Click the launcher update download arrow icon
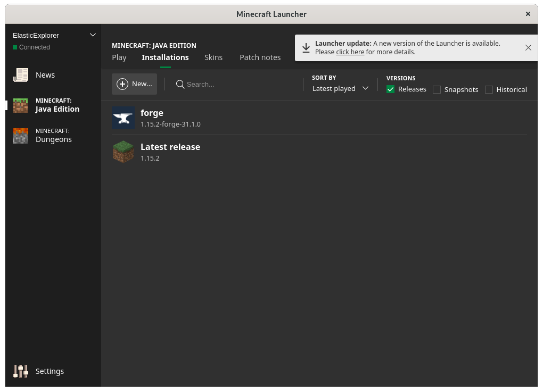Image resolution: width=543 pixels, height=392 pixels. tap(306, 48)
